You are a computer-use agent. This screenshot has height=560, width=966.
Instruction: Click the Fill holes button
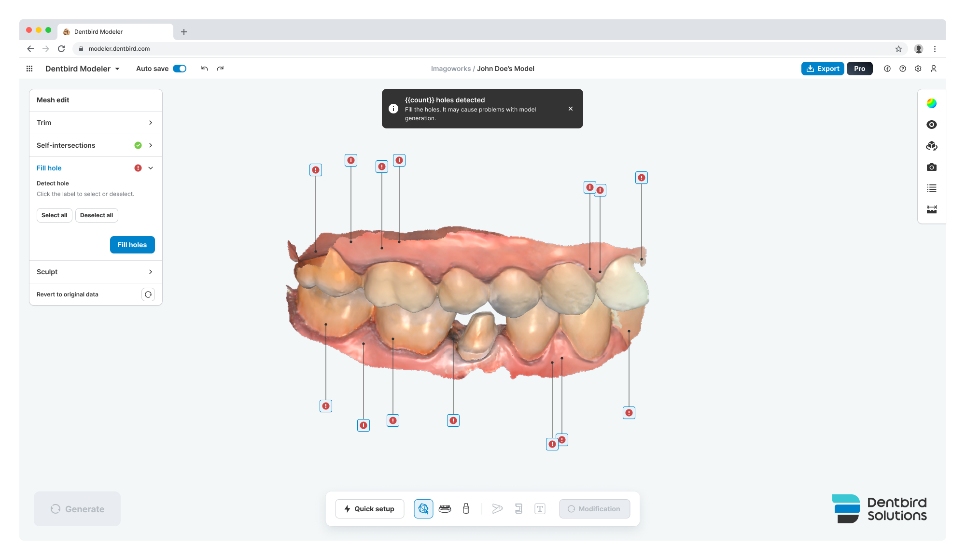(x=132, y=245)
